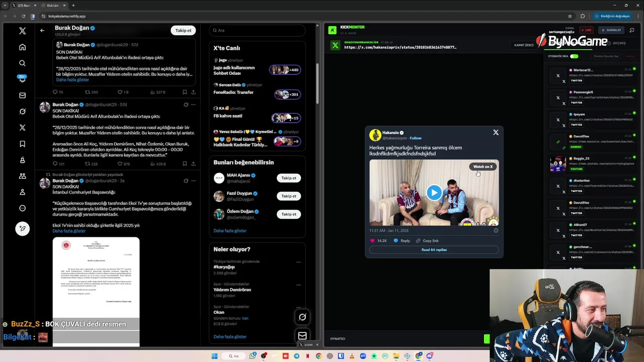This screenshot has width=644, height=362.
Task: Follow Özlem Doğan with Takip et
Action: (x=289, y=214)
